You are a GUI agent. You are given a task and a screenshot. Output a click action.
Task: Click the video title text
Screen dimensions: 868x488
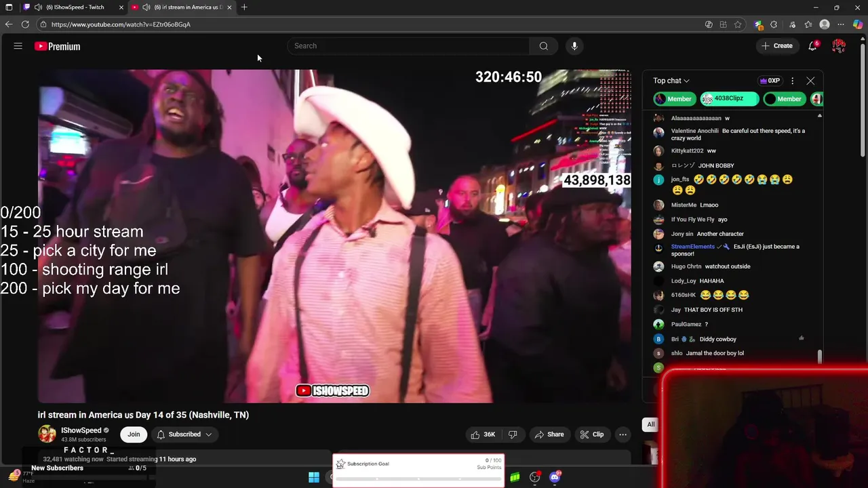coord(143,415)
